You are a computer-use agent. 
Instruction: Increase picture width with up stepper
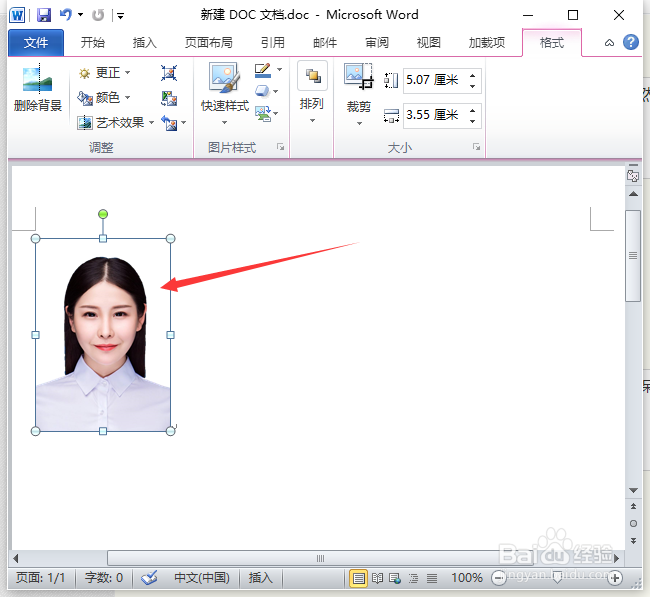tap(473, 110)
